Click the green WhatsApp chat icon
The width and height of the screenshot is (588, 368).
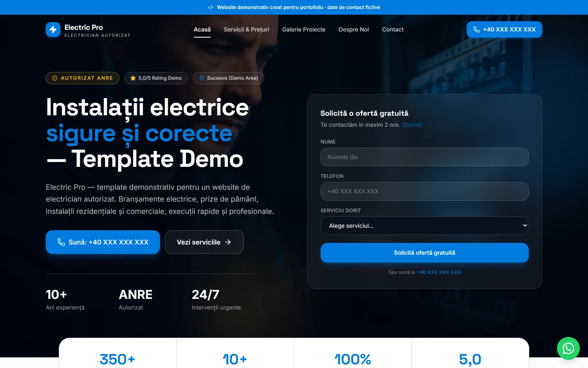click(x=568, y=348)
